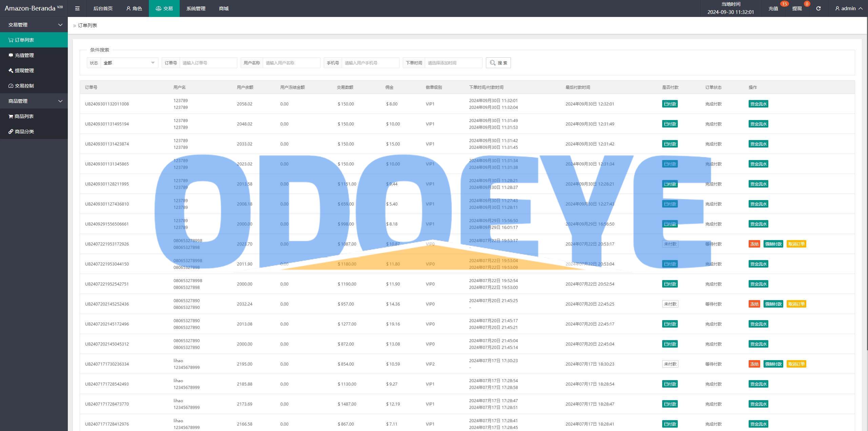Open the 提现 withdrawal notifications
This screenshot has height=431, width=868.
797,8
